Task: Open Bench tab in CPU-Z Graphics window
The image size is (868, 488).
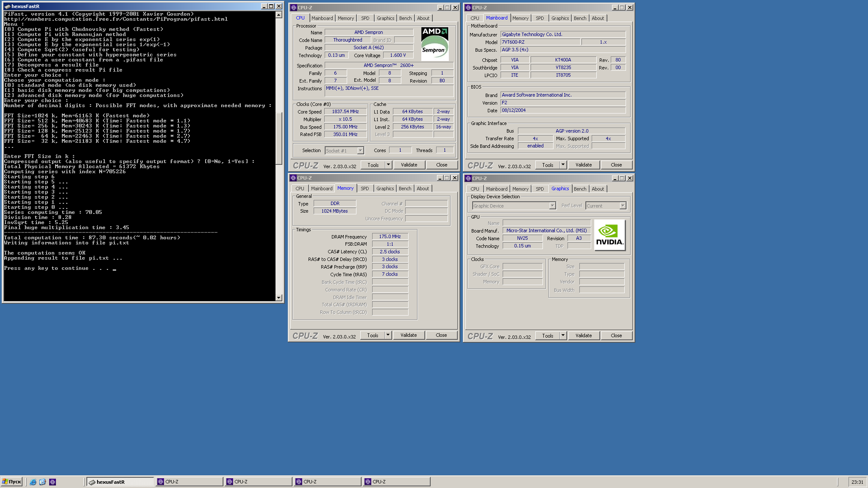Action: click(580, 189)
